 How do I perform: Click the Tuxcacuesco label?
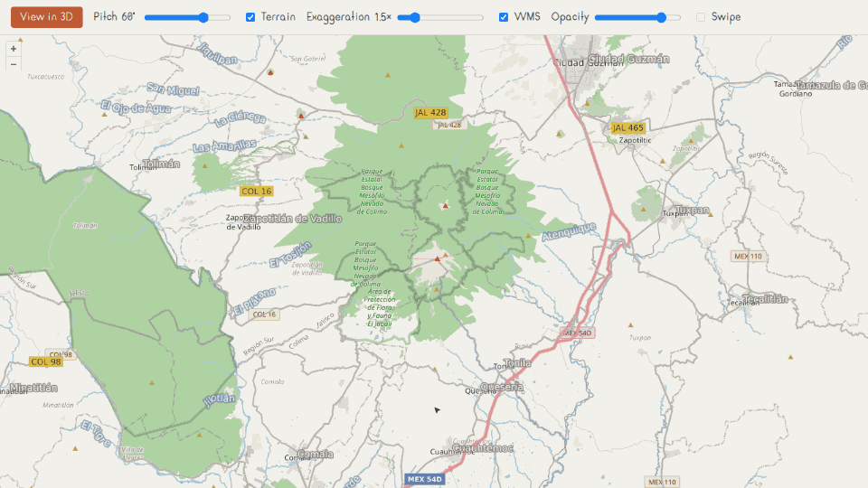tap(45, 77)
